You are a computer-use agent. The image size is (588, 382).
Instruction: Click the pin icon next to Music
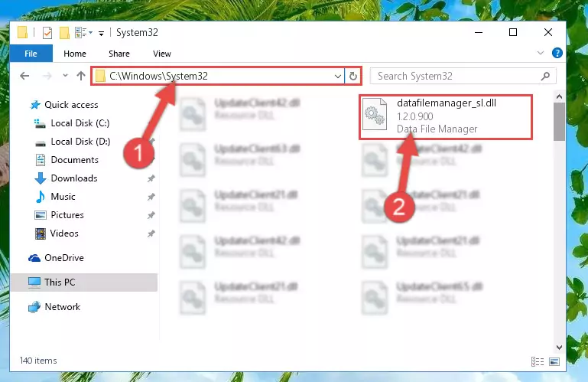151,198
